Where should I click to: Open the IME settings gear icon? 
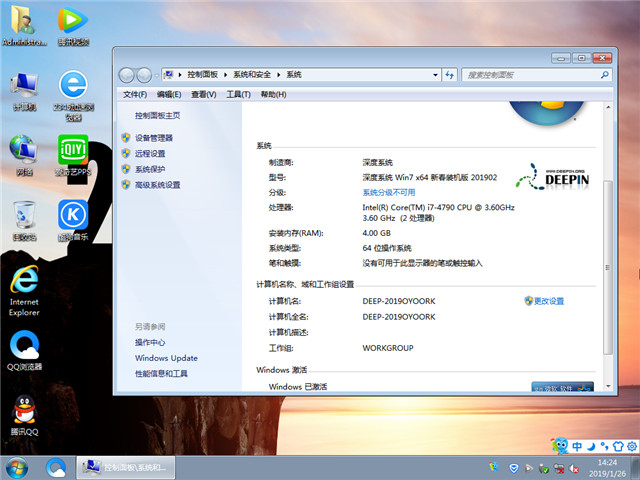click(632, 446)
